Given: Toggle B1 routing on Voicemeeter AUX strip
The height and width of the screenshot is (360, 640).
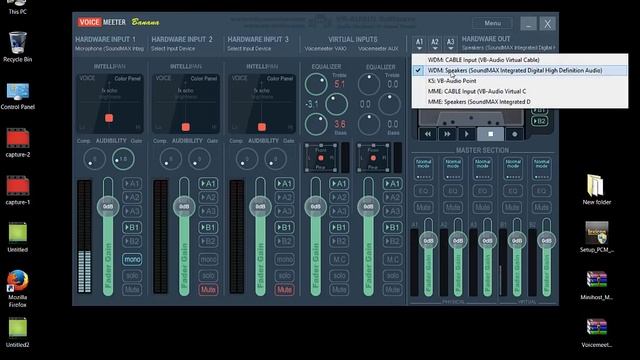Looking at the screenshot, I should (x=392, y=227).
